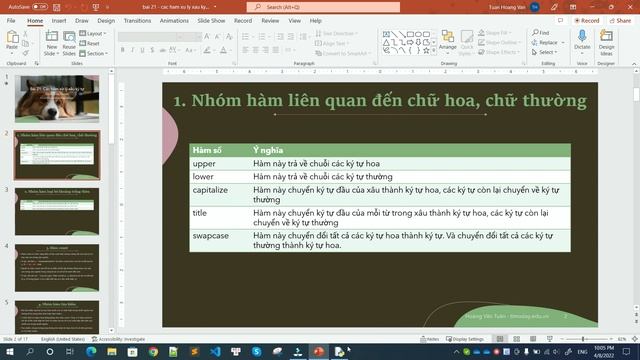This screenshot has height=360, width=640.
Task: Pick the triangle shape in shapes gallery
Action: click(x=386, y=42)
